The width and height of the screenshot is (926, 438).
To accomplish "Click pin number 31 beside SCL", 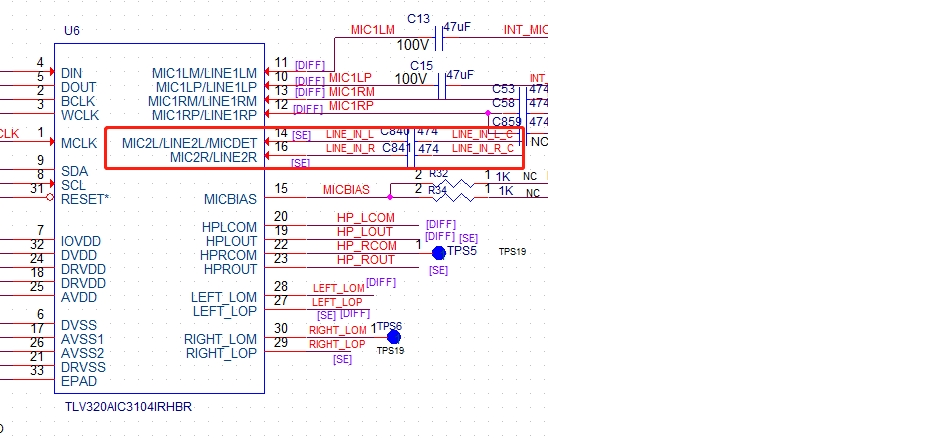I will tap(37, 189).
